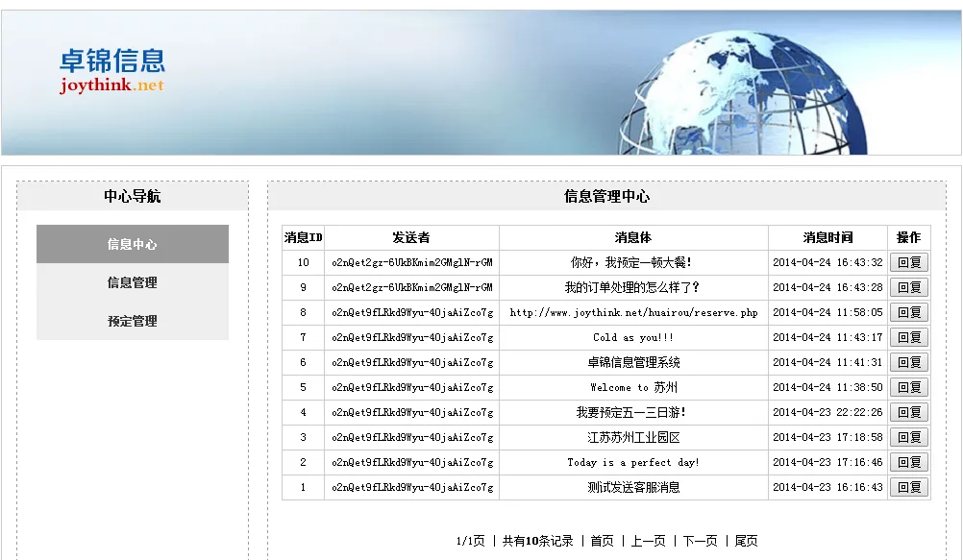The height and width of the screenshot is (560, 963).
Task: Click timestamp 2014-04-23 16:16:43
Action: [827, 488]
